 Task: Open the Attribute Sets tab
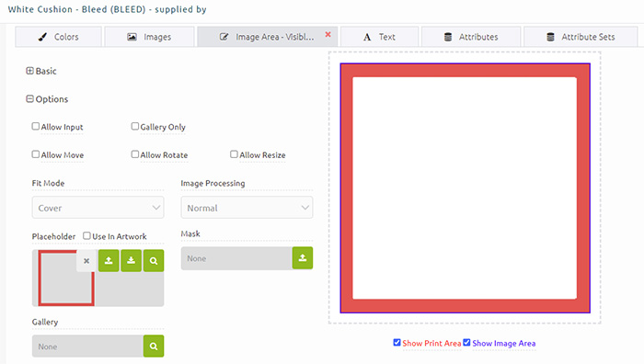pos(581,37)
